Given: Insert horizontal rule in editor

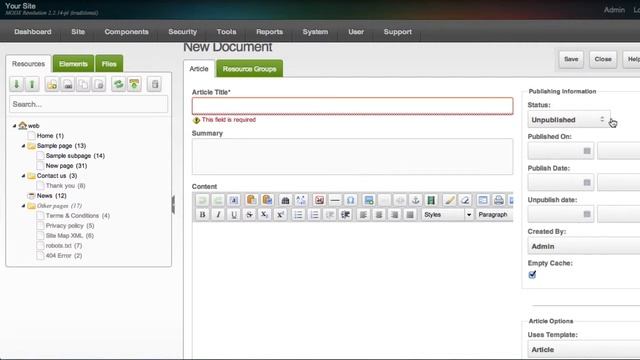Looking at the screenshot, I should (x=335, y=200).
